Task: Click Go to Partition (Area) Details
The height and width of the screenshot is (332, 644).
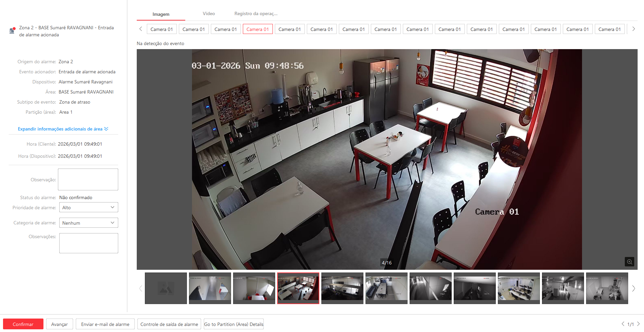Action: coord(234,324)
